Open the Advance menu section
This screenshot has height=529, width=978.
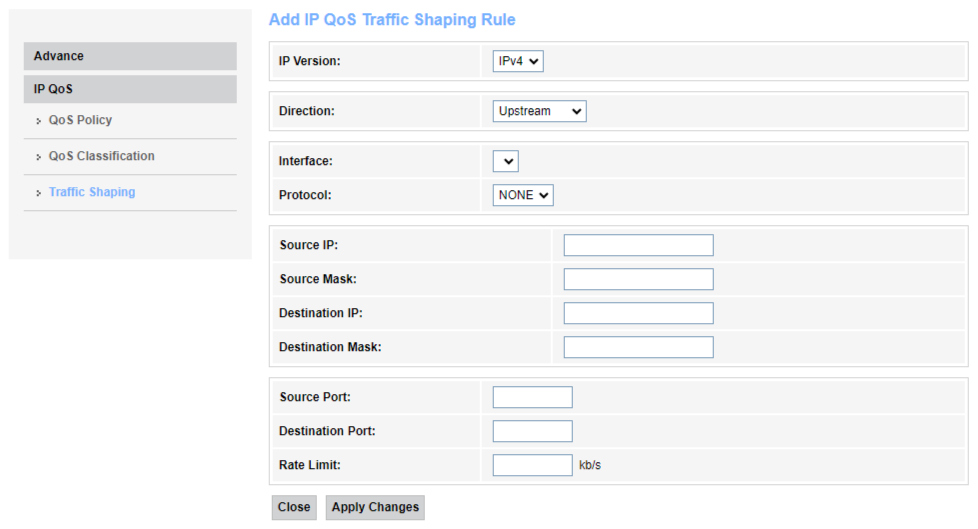click(129, 56)
